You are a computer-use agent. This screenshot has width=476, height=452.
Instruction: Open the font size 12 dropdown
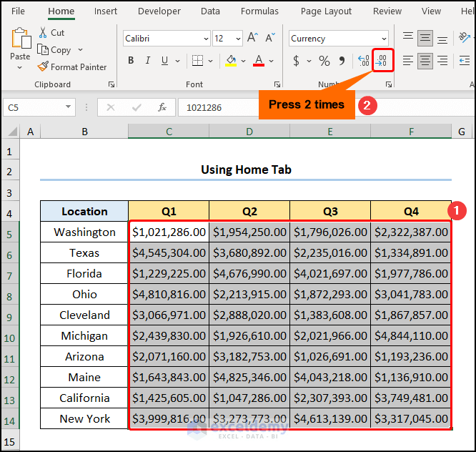point(238,39)
